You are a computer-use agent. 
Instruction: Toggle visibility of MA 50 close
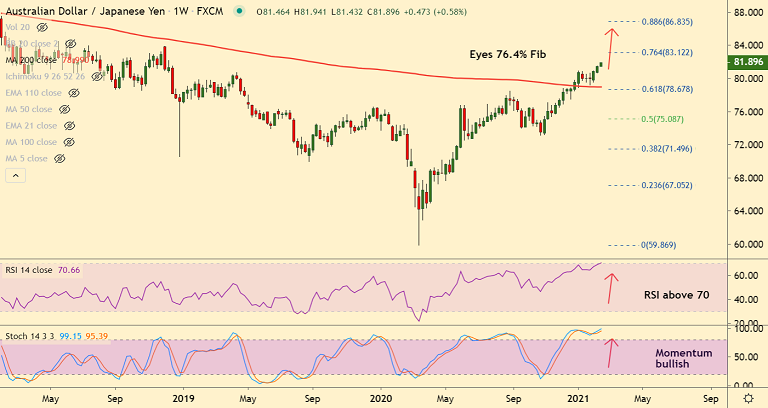(x=64, y=109)
